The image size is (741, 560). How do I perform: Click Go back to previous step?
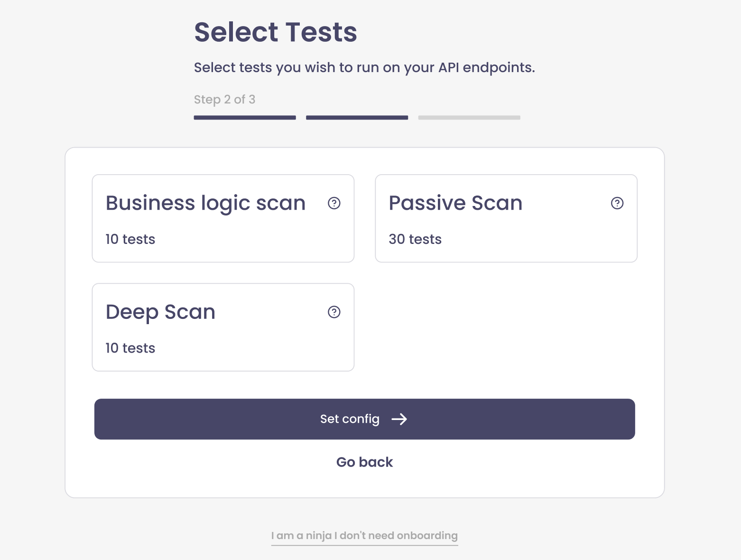[364, 462]
